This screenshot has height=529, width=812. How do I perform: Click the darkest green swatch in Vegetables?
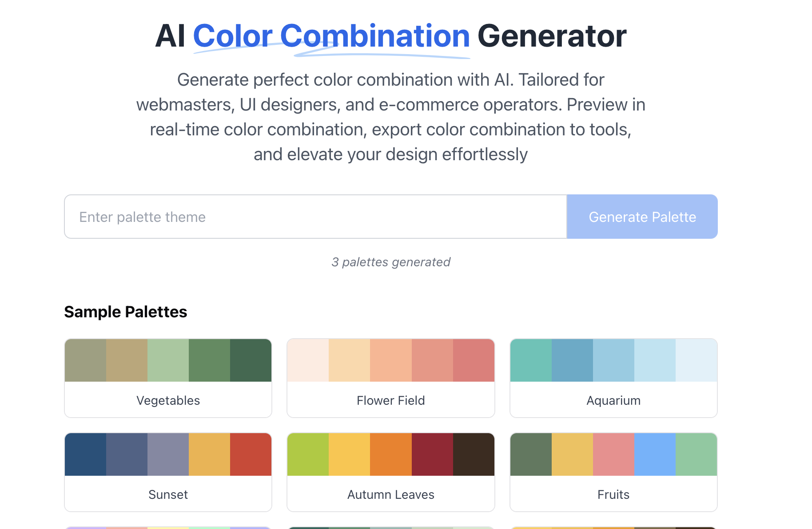[x=251, y=360]
